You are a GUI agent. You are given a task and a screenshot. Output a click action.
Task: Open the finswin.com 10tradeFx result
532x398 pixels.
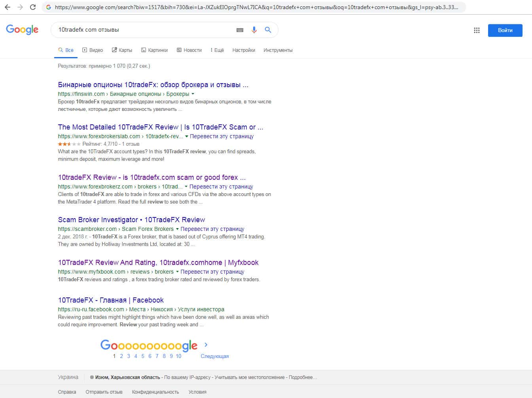point(153,85)
